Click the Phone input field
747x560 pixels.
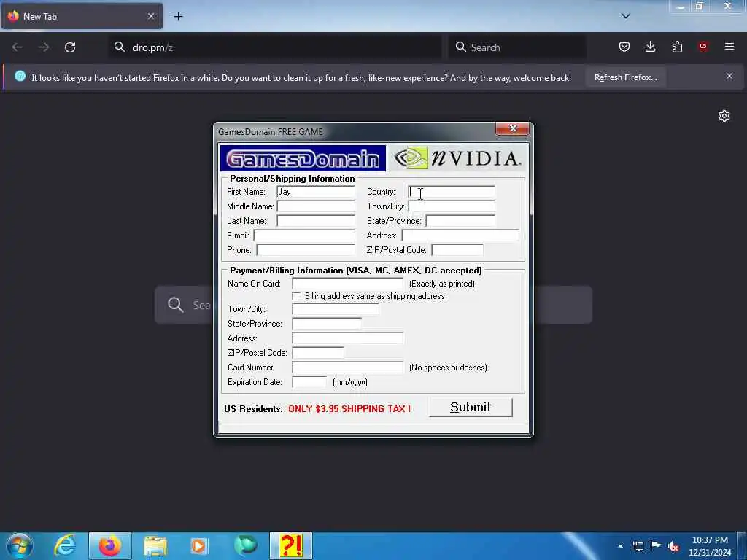(x=306, y=250)
